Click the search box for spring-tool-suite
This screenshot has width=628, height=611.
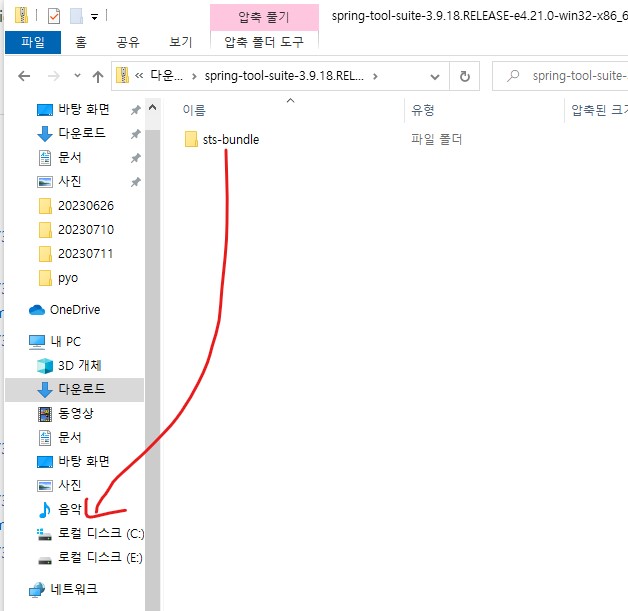[x=561, y=76]
